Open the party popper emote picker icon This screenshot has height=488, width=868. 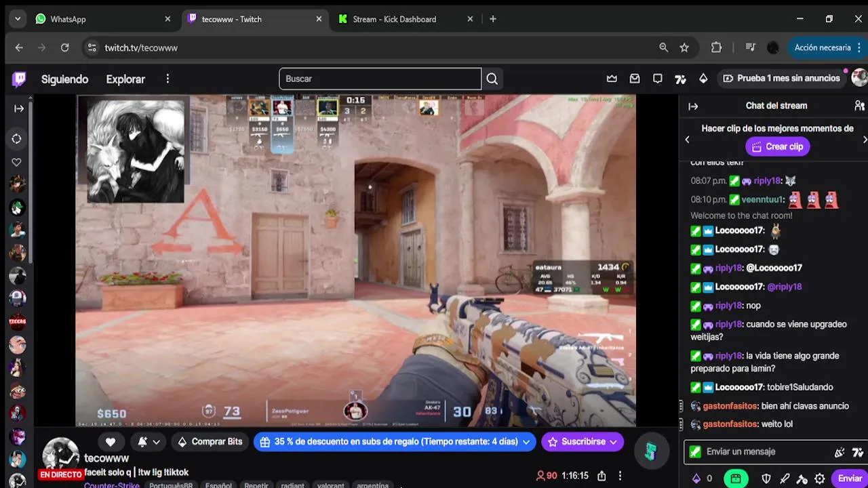(840, 452)
